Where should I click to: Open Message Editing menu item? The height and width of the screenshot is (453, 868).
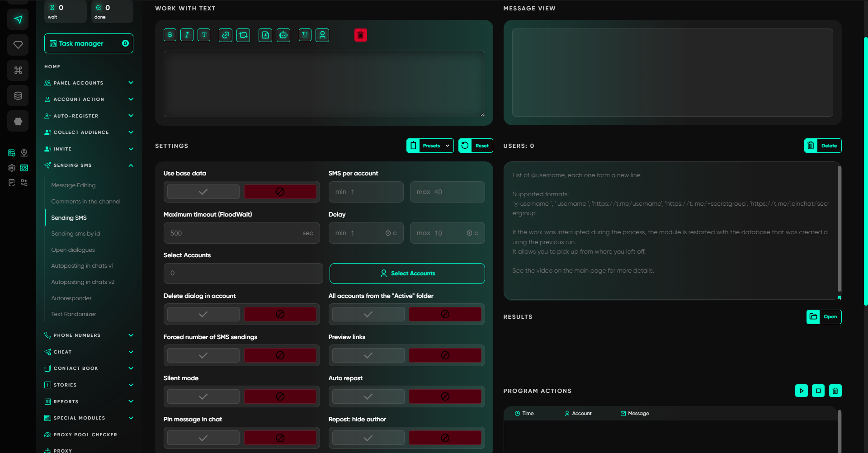click(73, 185)
